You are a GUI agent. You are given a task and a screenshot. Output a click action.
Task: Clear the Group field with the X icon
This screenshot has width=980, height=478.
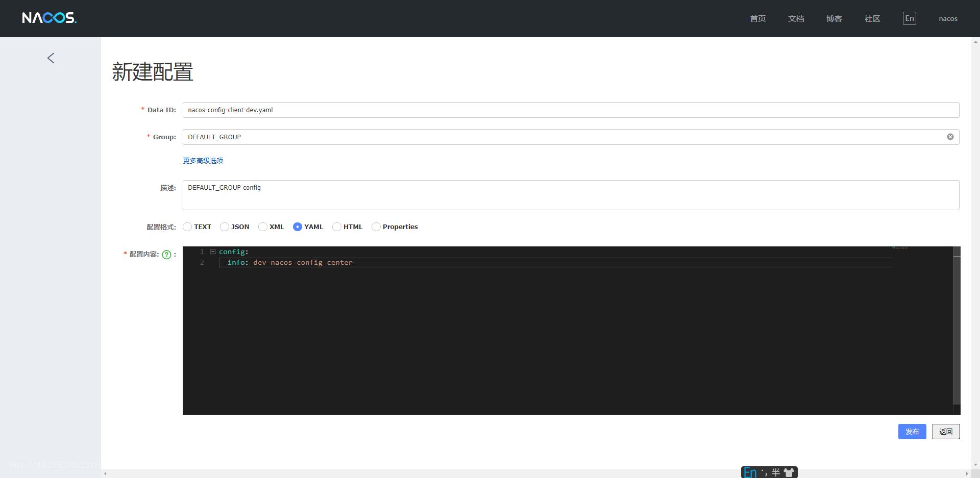(x=950, y=137)
